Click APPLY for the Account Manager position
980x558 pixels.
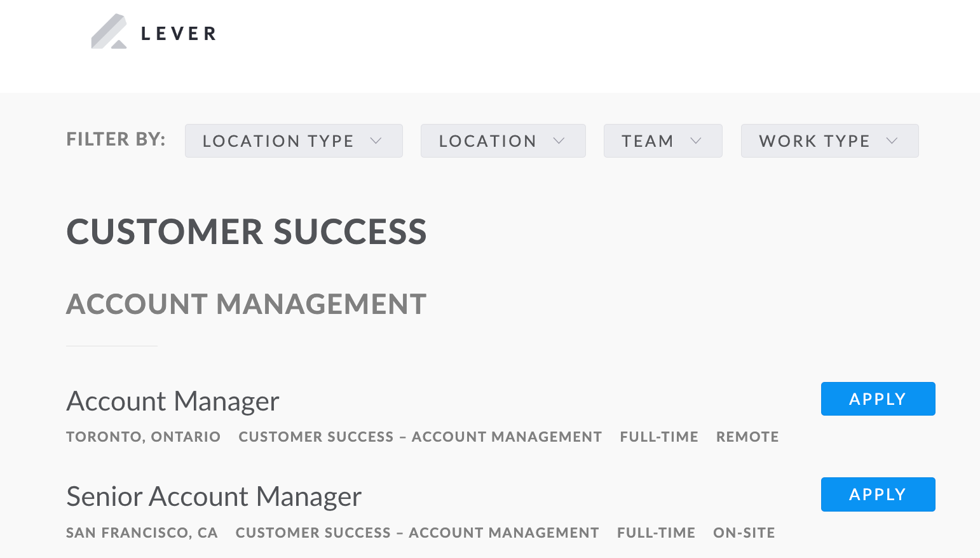point(878,398)
